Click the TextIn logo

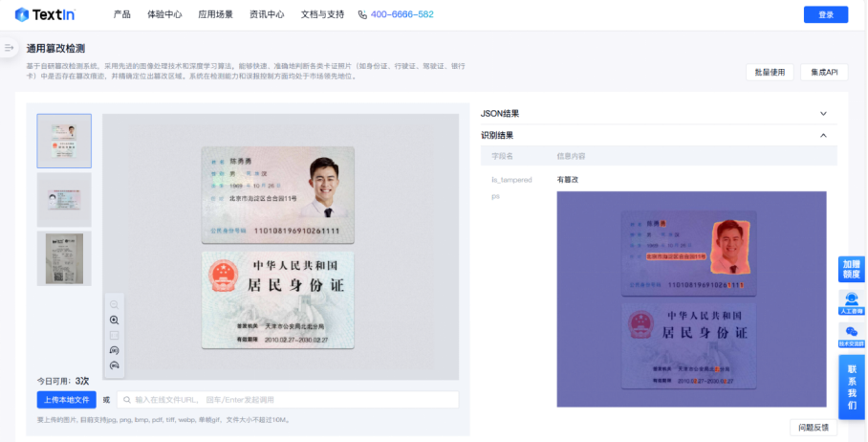(x=45, y=15)
